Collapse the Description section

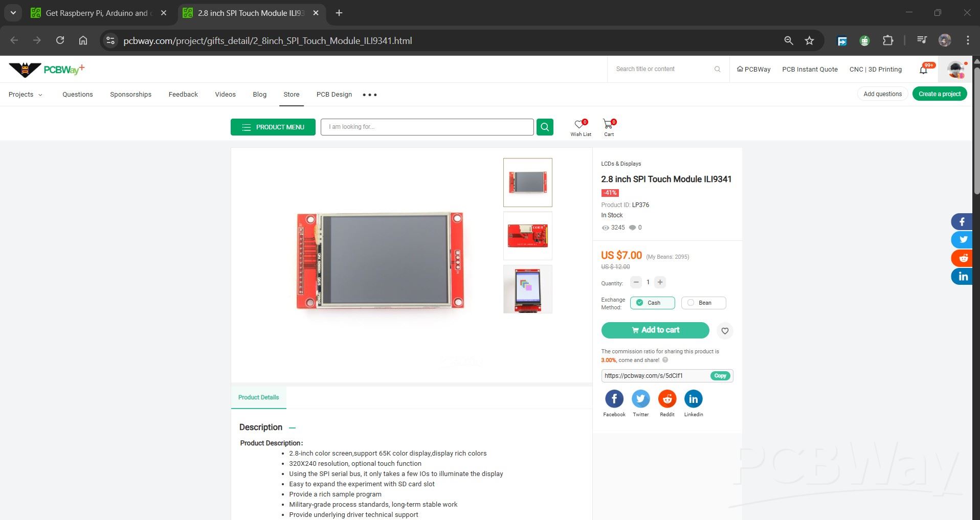292,427
